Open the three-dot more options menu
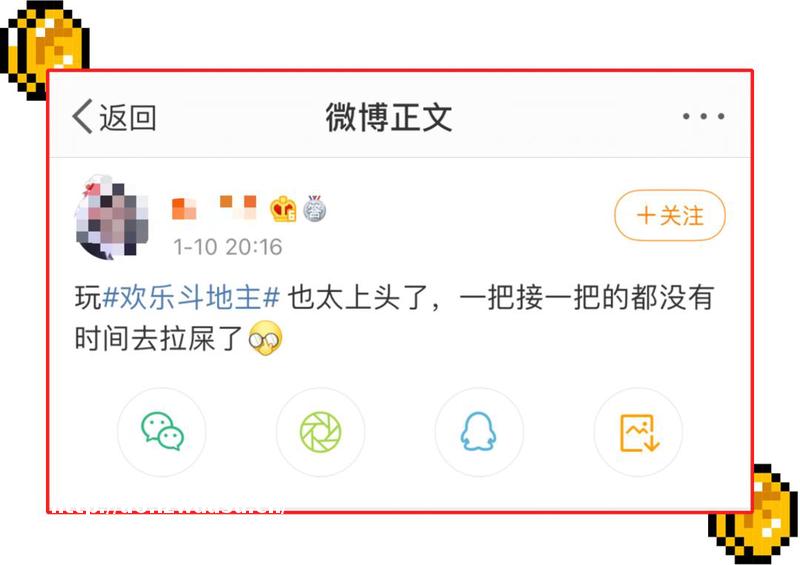Screen dimensions: 800x565 click(703, 116)
